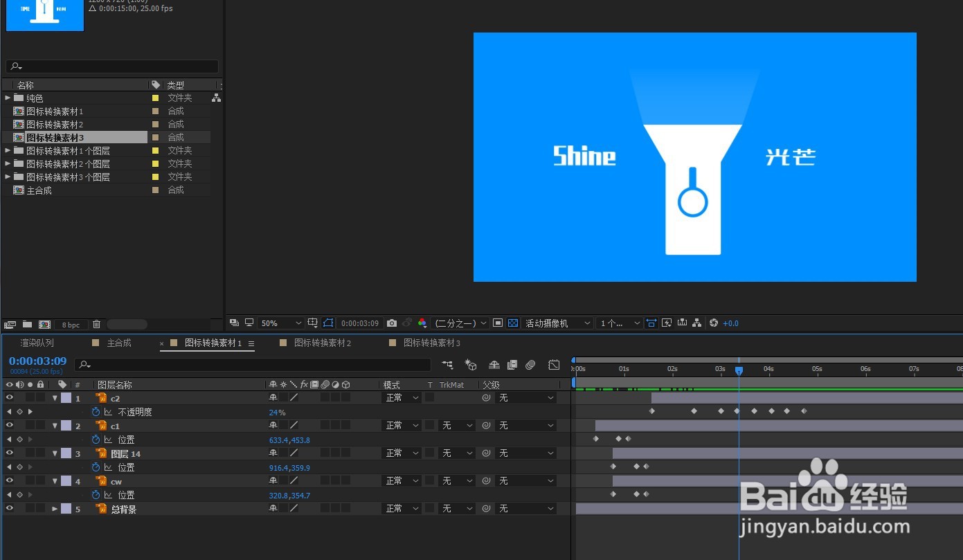Screen dimensions: 963x560
Task: Enable motion blur icon in timeline
Action: coord(531,364)
